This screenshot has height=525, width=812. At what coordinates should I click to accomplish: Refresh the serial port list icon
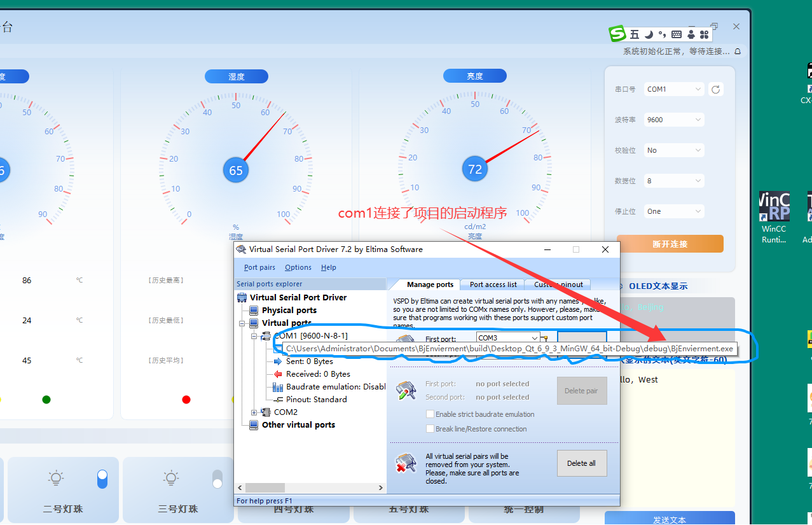coord(716,89)
